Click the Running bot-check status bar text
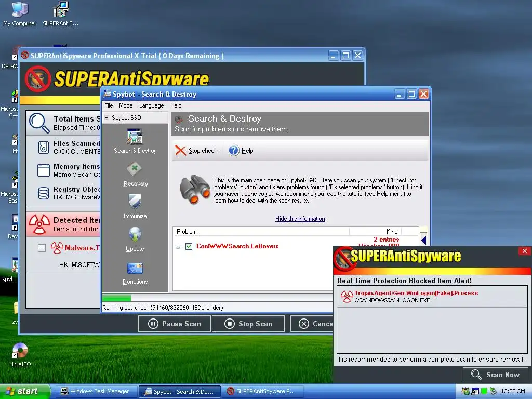 163,308
